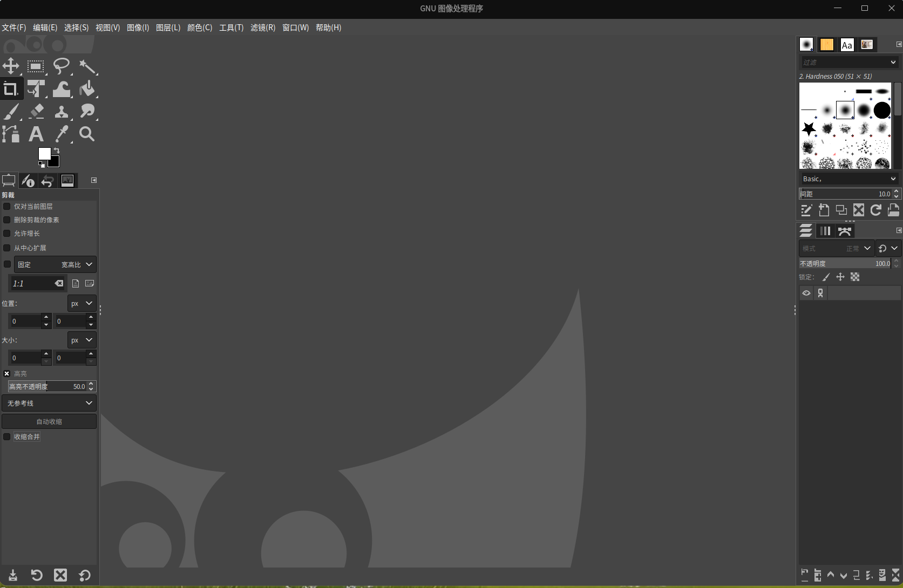The height and width of the screenshot is (588, 903).
Task: Click the 1:1 aspect ratio field
Action: point(32,283)
